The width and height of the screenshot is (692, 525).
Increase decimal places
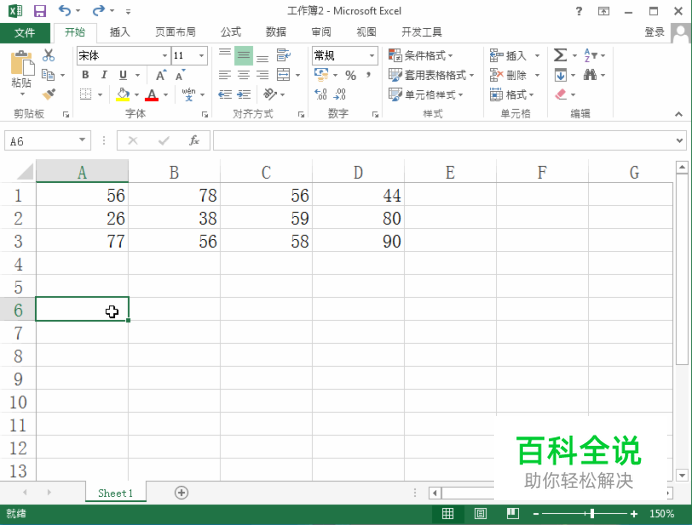[321, 94]
